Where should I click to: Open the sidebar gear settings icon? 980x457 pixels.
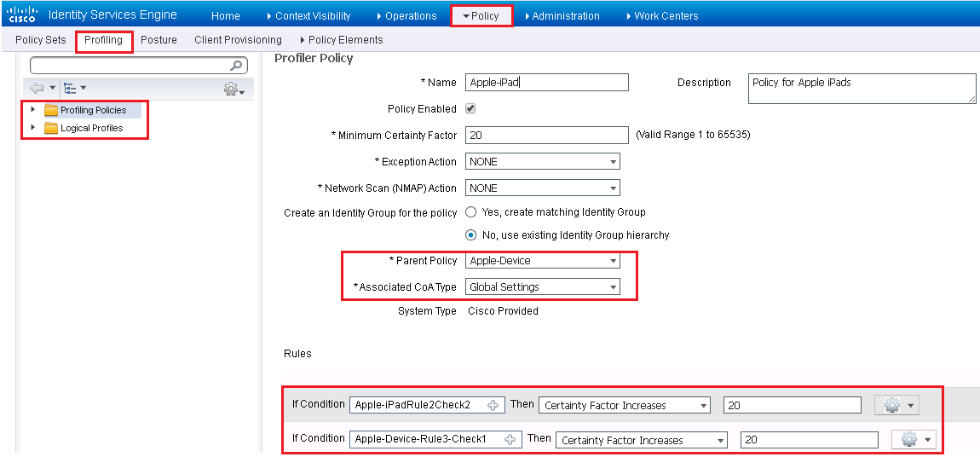231,90
